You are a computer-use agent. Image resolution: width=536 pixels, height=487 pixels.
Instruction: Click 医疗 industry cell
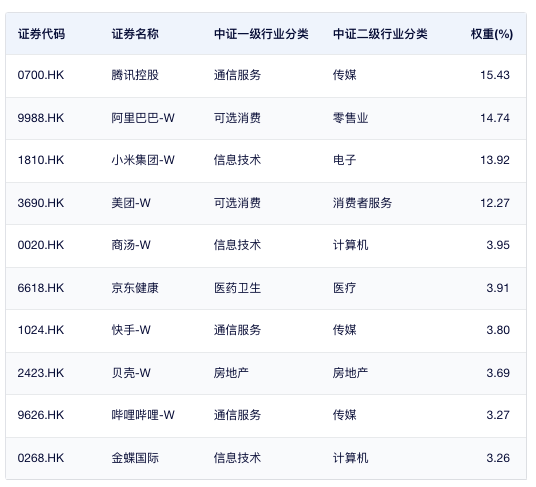coord(345,288)
